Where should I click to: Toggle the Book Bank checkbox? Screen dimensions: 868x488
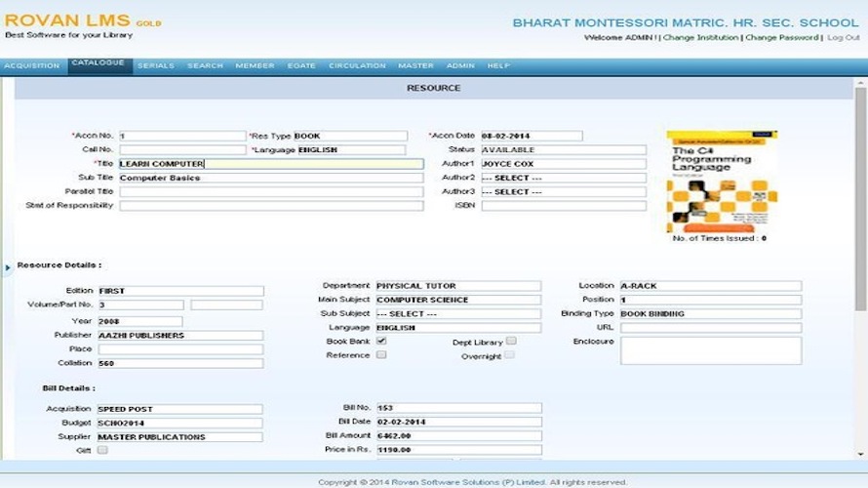click(381, 341)
